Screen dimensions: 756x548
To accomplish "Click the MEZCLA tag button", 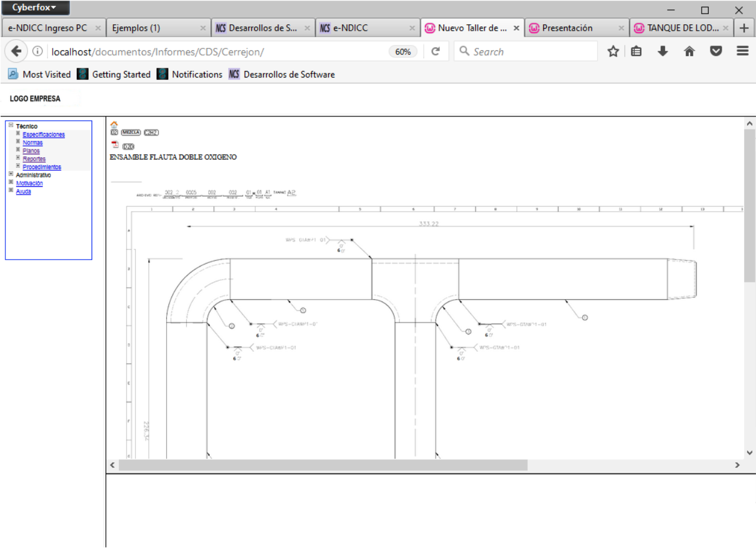I will click(131, 132).
